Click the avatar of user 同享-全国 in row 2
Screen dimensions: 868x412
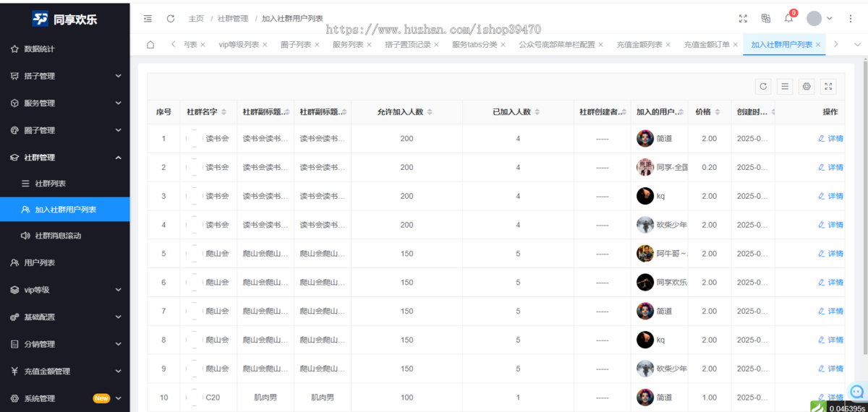click(645, 167)
